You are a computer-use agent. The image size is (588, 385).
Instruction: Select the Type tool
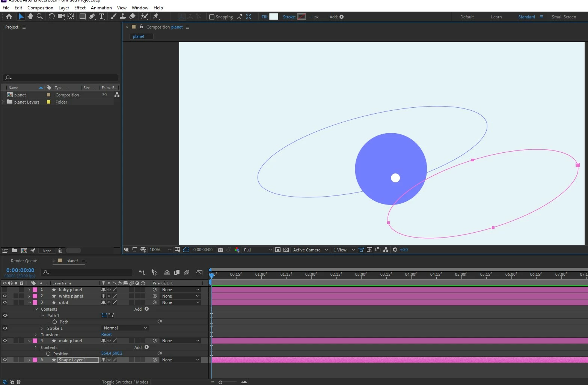click(101, 17)
